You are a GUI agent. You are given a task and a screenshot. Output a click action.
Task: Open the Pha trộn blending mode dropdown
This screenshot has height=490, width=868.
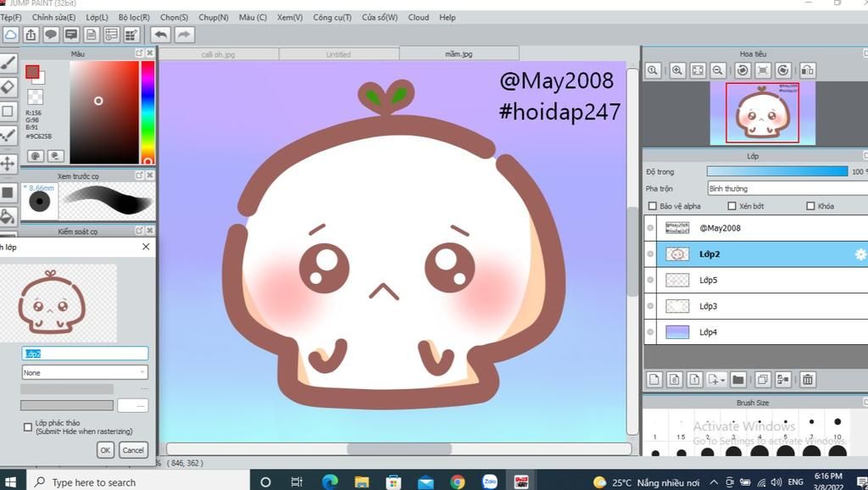(x=787, y=189)
